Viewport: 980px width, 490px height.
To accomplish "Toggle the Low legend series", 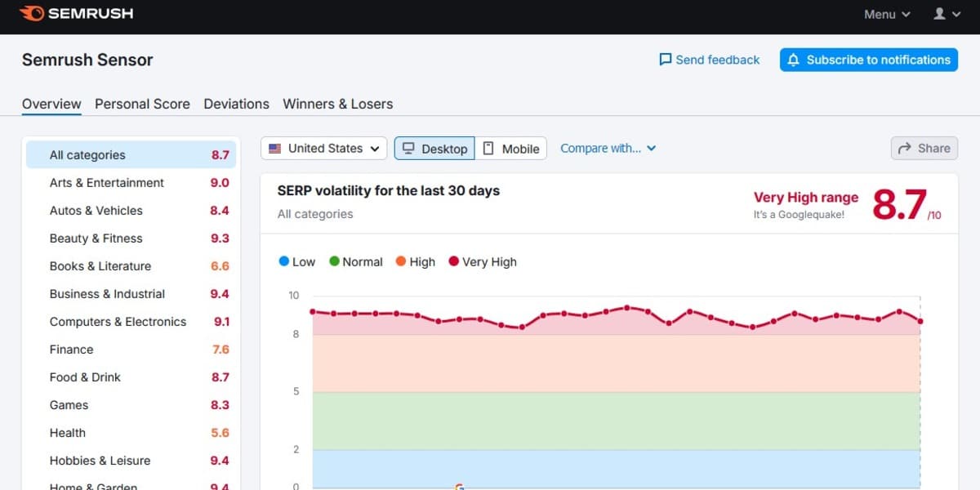I will pos(296,261).
